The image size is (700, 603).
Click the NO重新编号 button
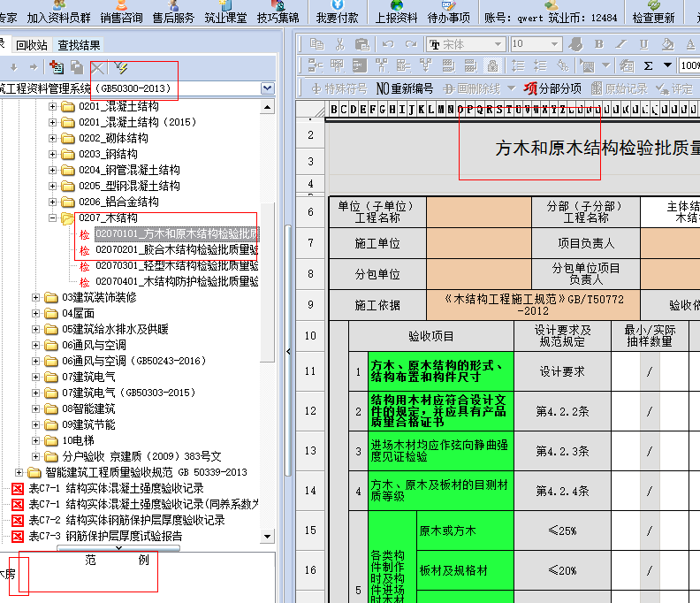[405, 88]
